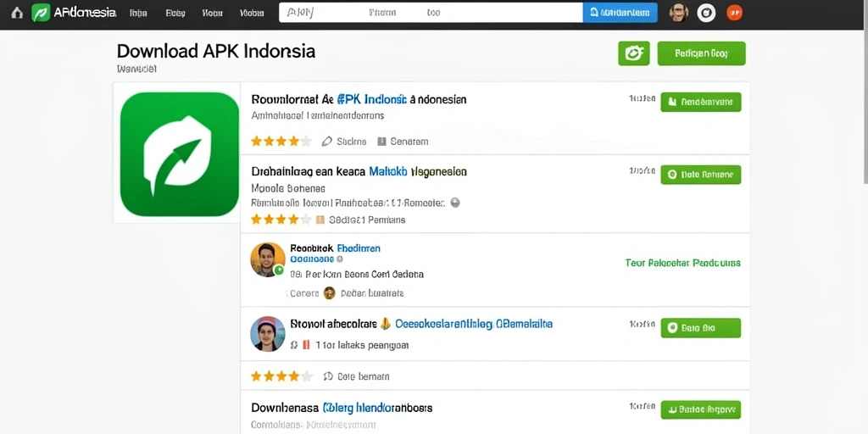Click the green Sata Sio button
868x434 pixels.
701,328
